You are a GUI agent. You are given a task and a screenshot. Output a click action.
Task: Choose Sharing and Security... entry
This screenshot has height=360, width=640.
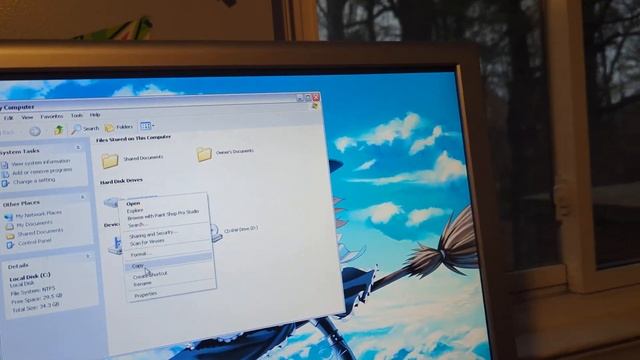click(x=153, y=234)
